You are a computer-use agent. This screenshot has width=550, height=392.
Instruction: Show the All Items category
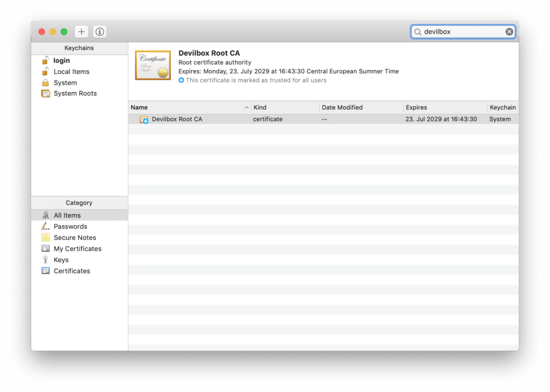[67, 215]
